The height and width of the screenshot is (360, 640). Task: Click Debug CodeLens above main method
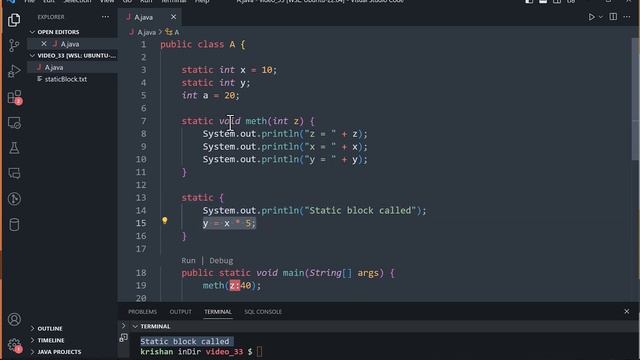(x=221, y=260)
